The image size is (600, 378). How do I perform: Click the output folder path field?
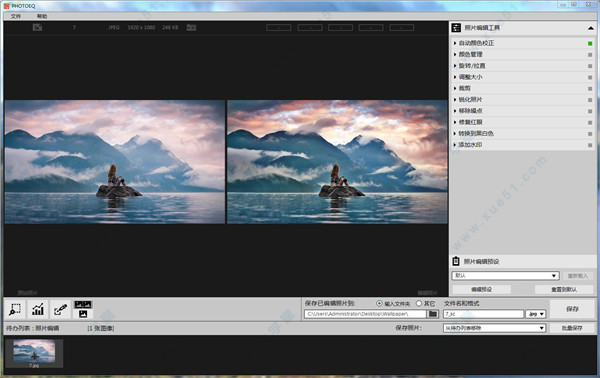point(365,314)
